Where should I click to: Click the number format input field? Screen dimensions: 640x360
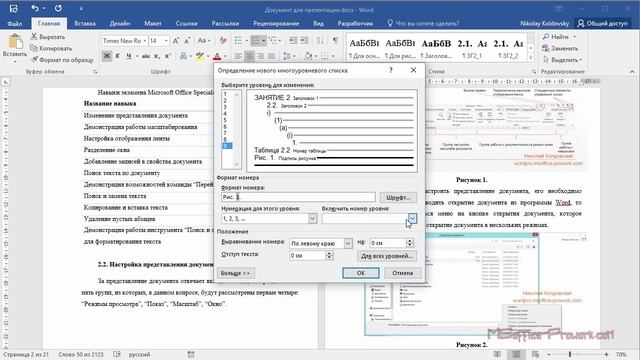(298, 197)
